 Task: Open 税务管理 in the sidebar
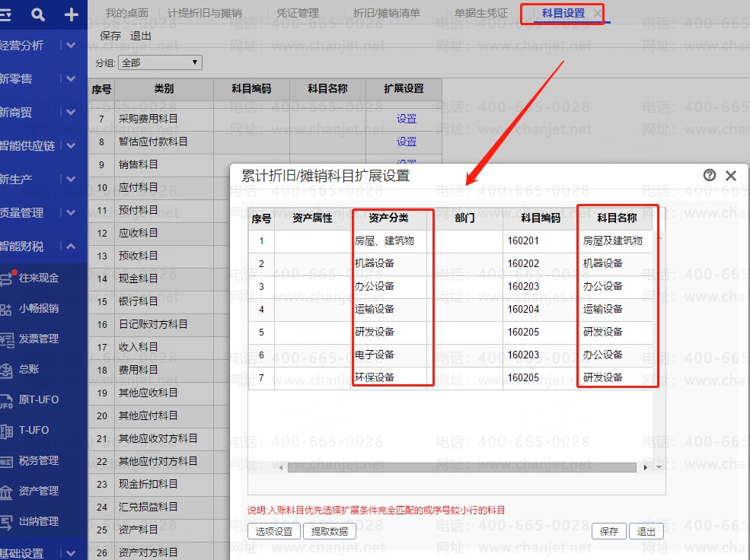point(38,460)
